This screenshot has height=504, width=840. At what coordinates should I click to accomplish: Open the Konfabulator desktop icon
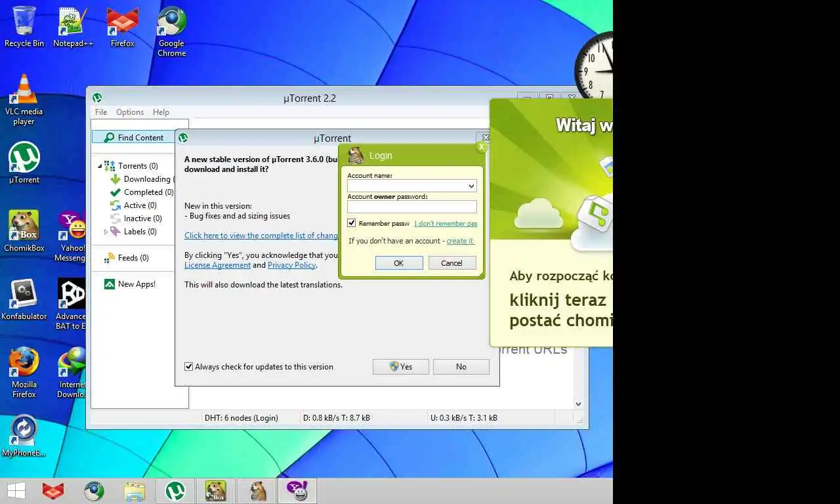[x=24, y=299]
